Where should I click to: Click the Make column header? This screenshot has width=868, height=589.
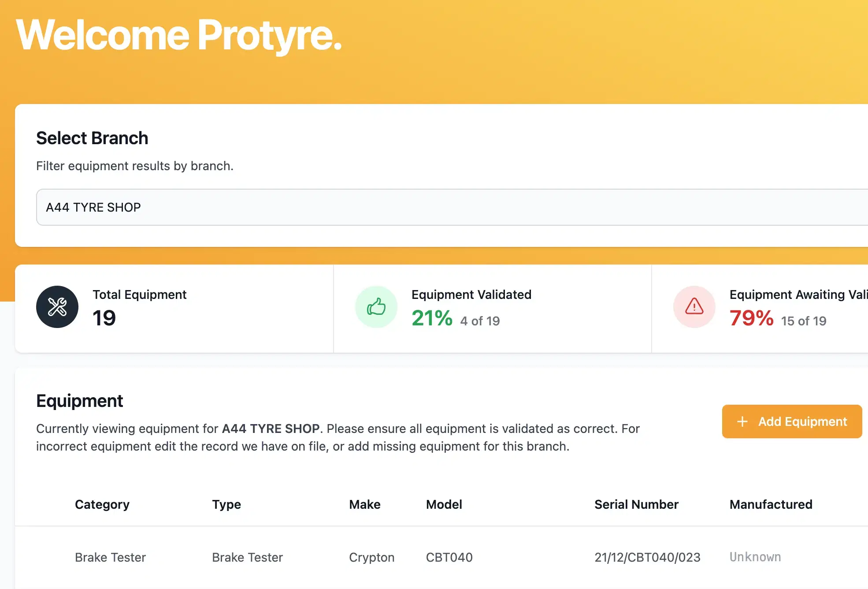point(365,504)
